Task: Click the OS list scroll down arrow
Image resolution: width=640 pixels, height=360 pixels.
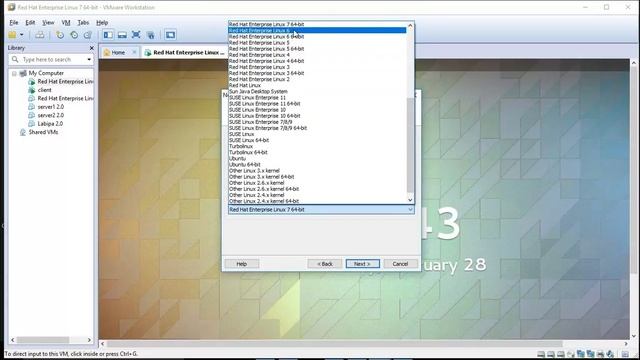Action: tap(410, 200)
